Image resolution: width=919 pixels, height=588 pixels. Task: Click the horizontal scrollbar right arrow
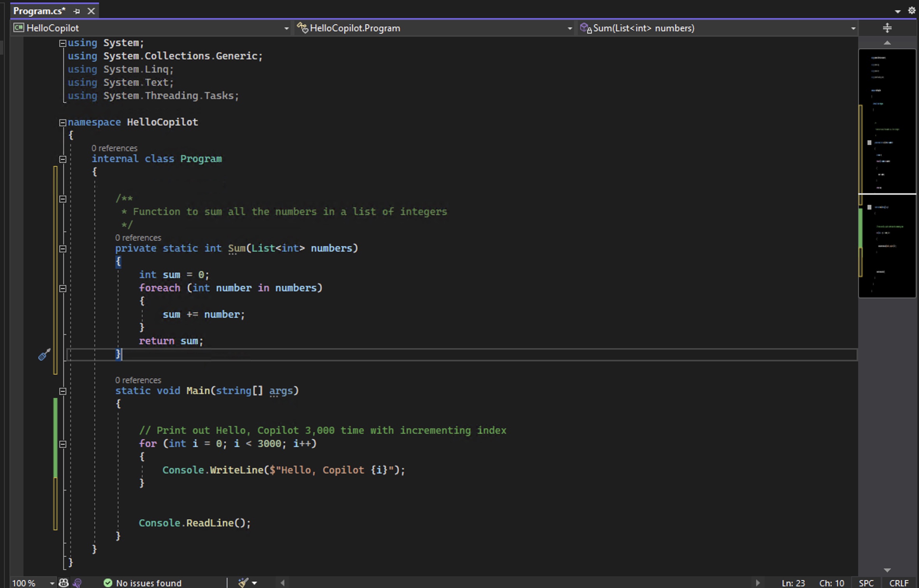tap(757, 583)
